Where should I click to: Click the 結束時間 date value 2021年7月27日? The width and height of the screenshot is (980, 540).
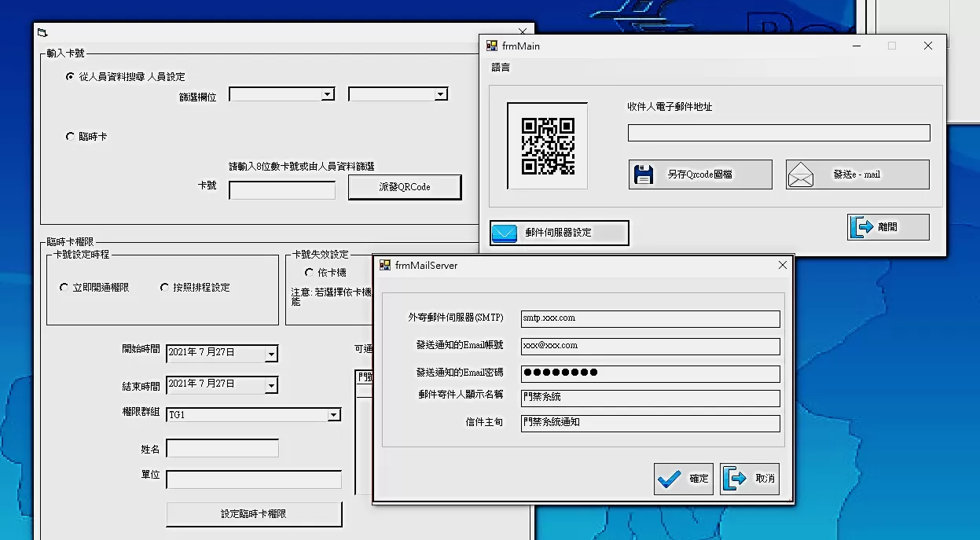[x=201, y=384]
